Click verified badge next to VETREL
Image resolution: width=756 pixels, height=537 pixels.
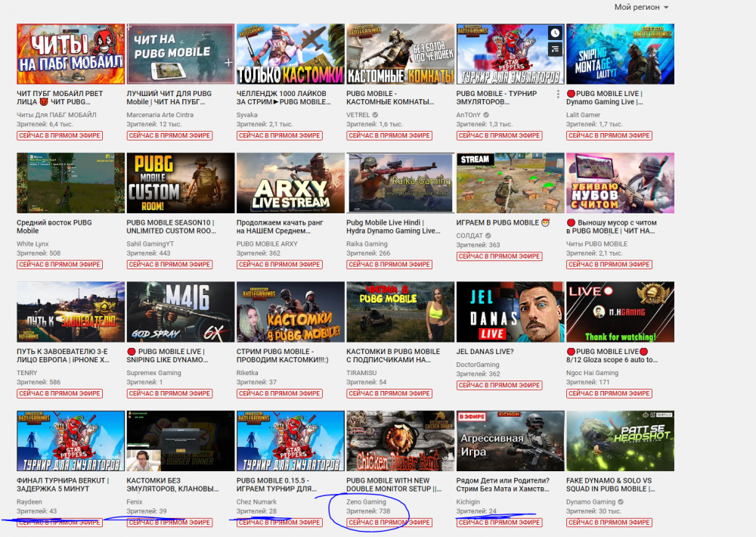(376, 115)
